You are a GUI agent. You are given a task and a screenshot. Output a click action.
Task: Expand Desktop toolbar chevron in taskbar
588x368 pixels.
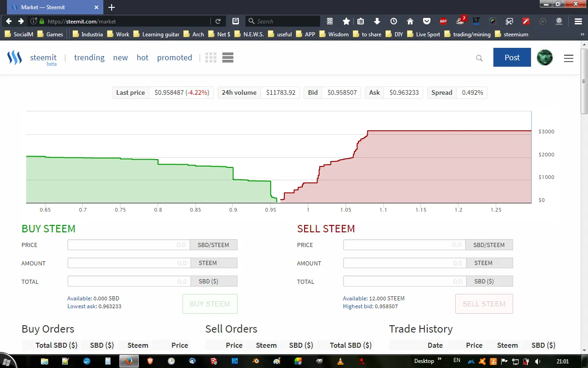(x=440, y=359)
